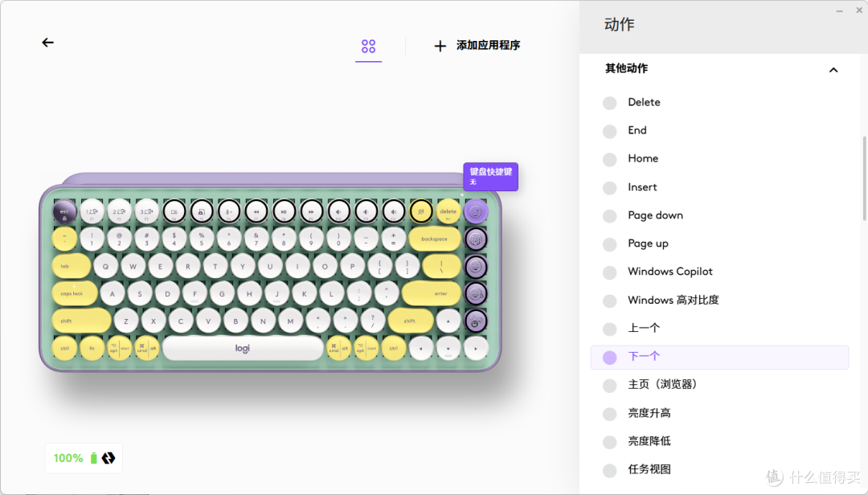Click the yellow enter key on keyboard
The image size is (868, 495).
(432, 293)
